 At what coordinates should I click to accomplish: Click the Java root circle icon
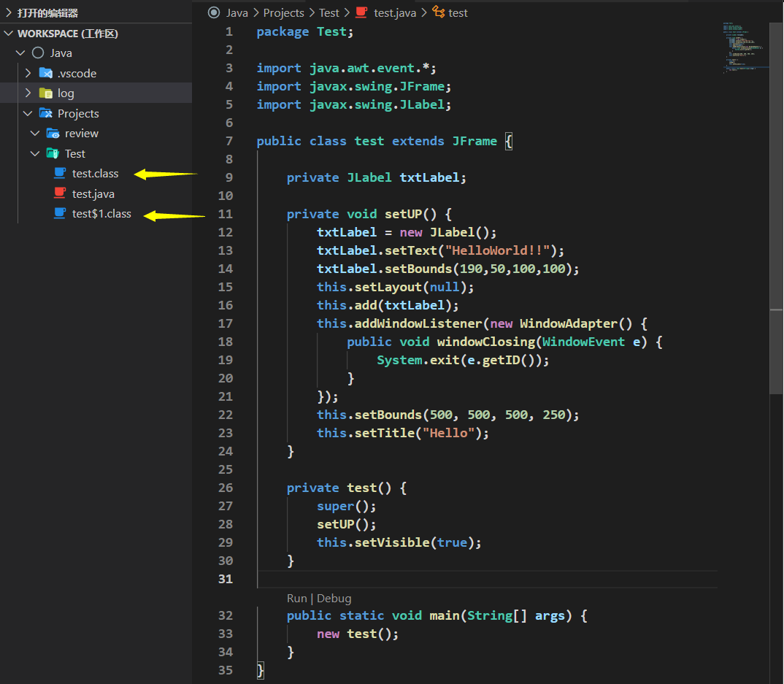point(38,53)
